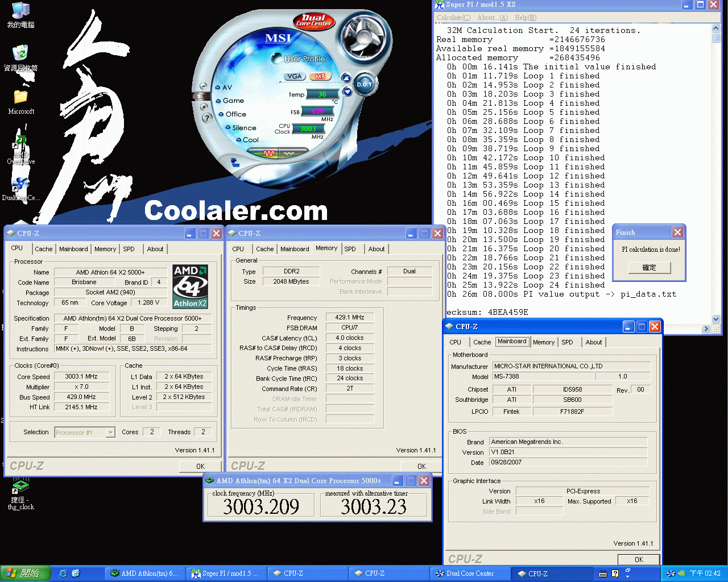Click Super PI horizontal scrollbar right arrow
The image size is (728, 582).
coord(706,329)
